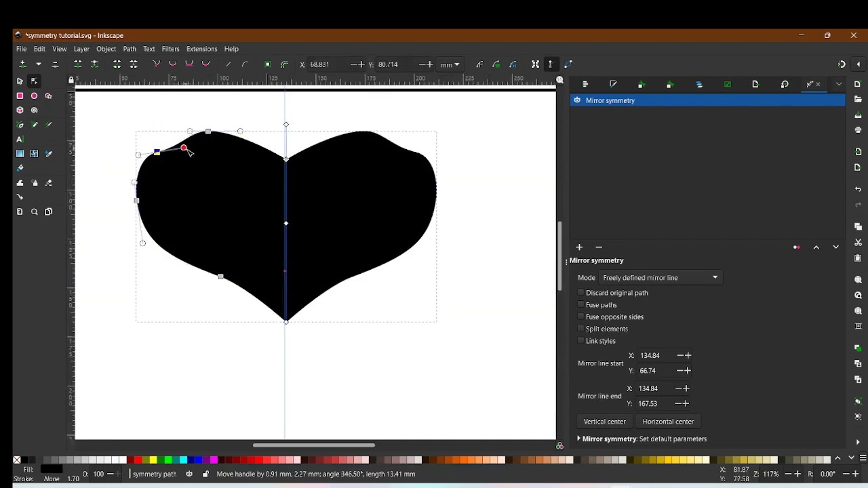Activate the Pencil freehand tool
The image size is (868, 488).
34,125
